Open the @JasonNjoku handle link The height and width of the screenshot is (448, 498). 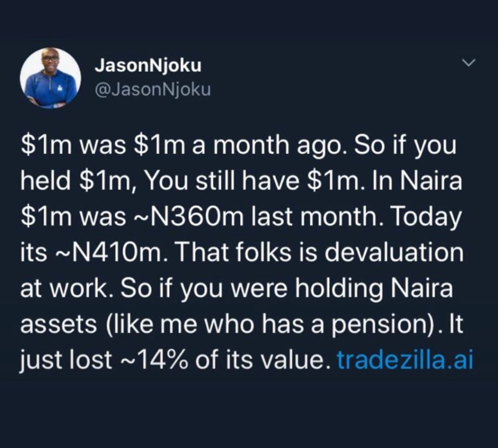153,89
